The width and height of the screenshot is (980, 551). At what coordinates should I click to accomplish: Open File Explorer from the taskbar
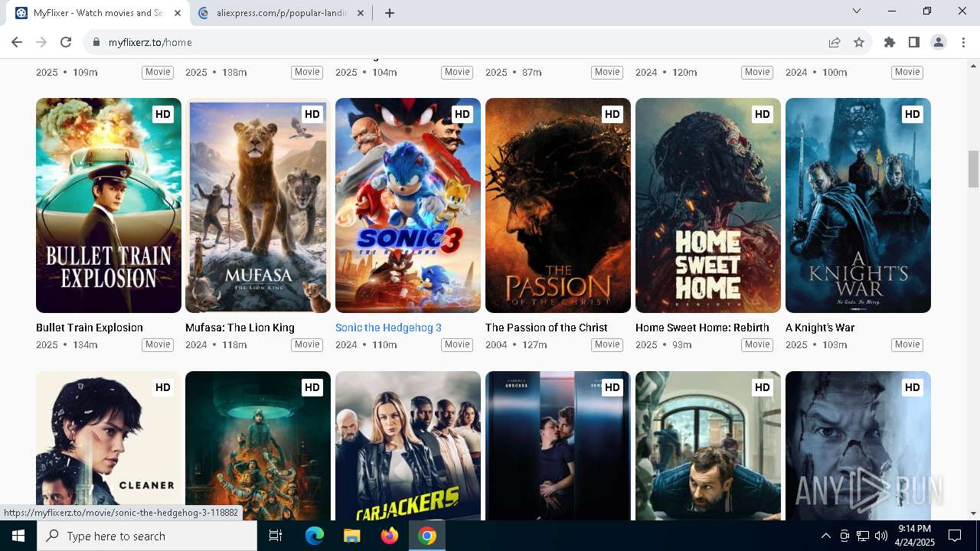click(x=351, y=536)
